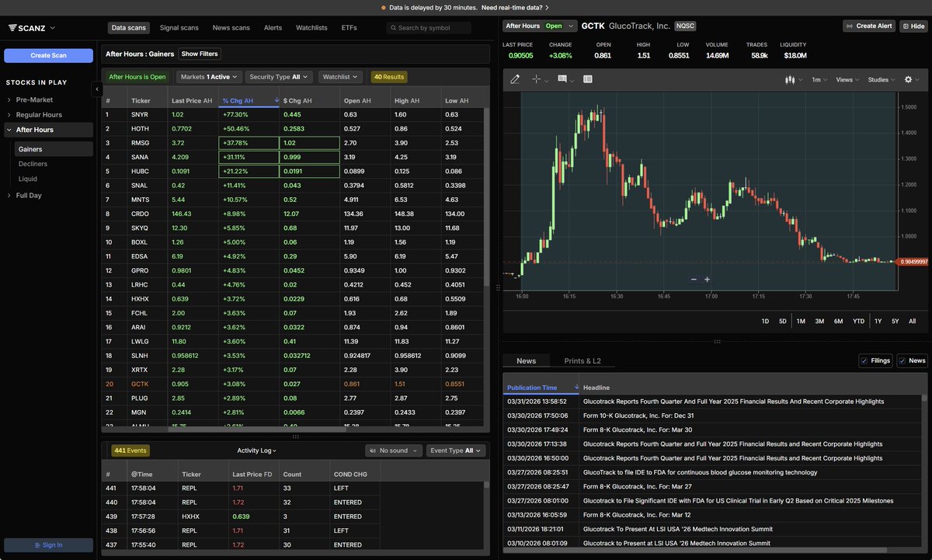Screen dimensions: 932x560
Task: Open the Views dropdown
Action: pyautogui.click(x=848, y=79)
